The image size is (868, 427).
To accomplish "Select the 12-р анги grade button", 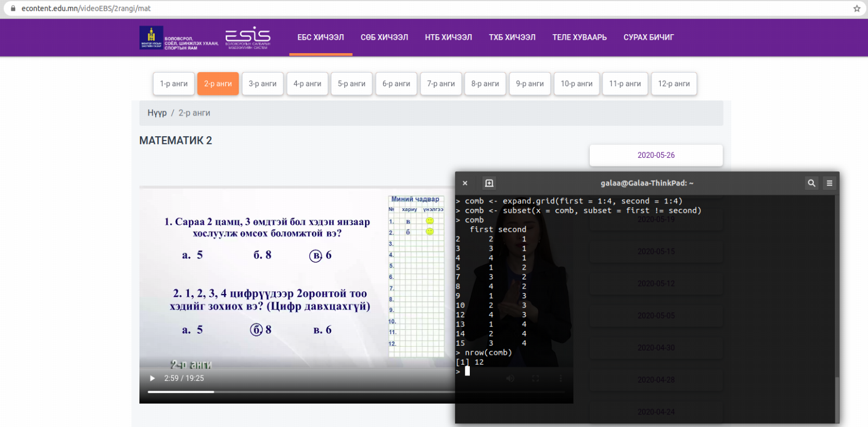I will pos(674,84).
